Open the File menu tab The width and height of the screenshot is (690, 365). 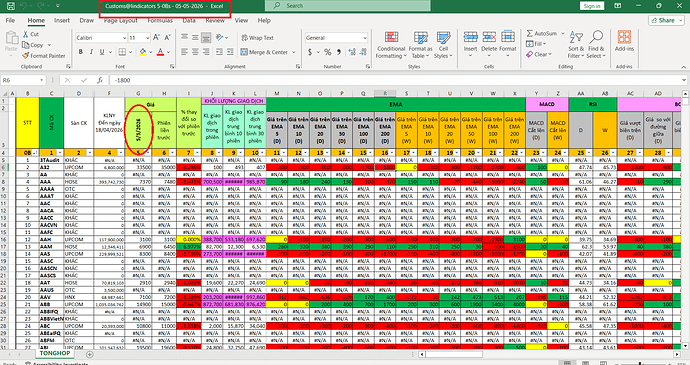(10, 20)
